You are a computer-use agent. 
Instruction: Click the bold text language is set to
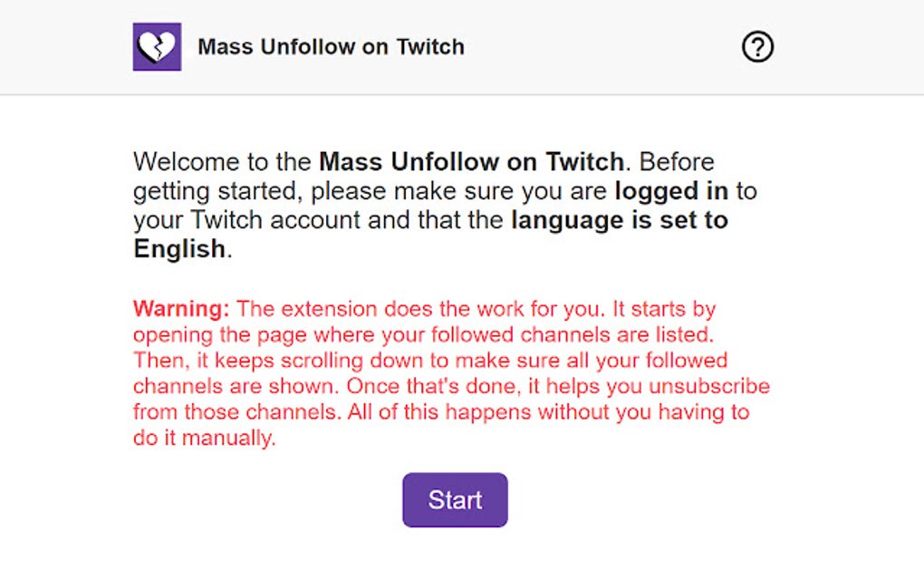point(620,220)
